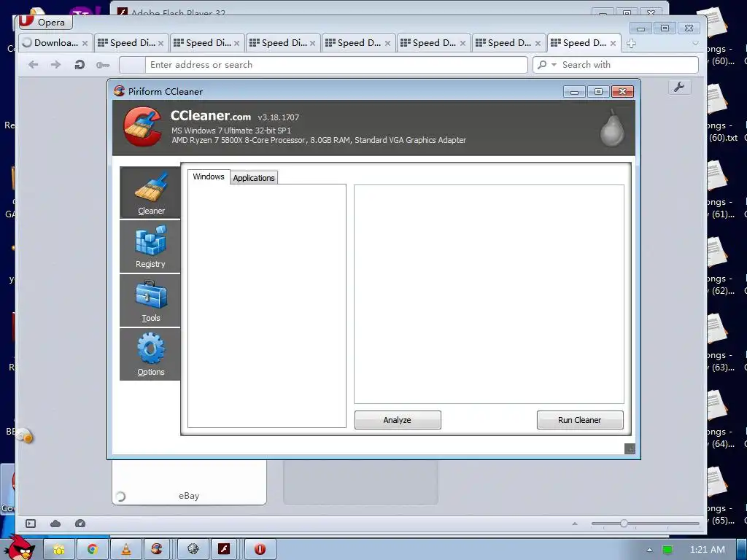The width and height of the screenshot is (747, 560).
Task: Select the CCleaner taskbar button
Action: (x=157, y=549)
